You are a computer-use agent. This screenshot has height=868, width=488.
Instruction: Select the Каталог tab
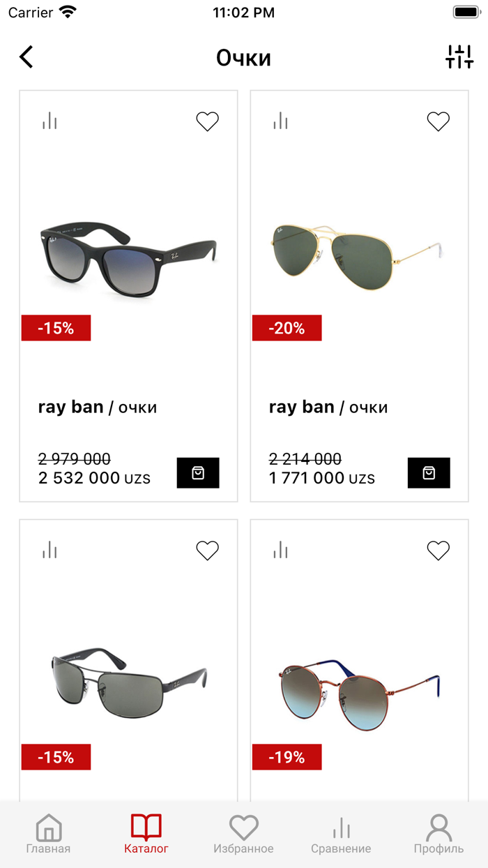pyautogui.click(x=146, y=835)
